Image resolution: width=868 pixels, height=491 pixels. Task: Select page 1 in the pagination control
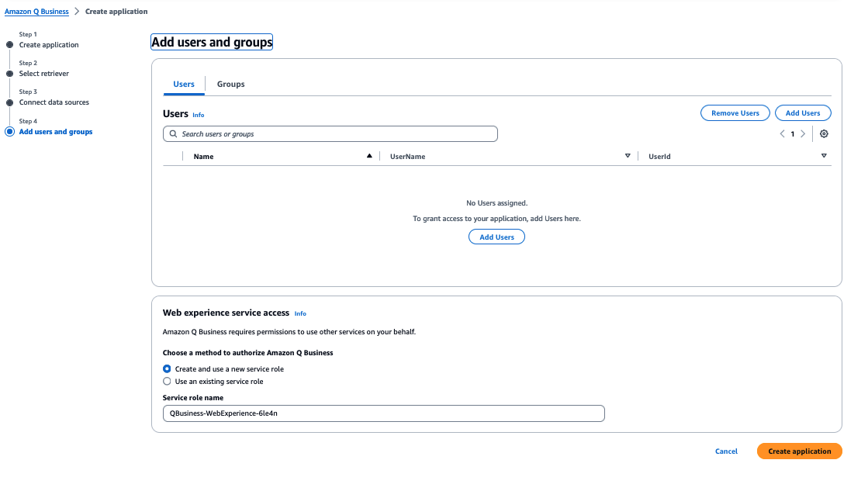(x=792, y=133)
